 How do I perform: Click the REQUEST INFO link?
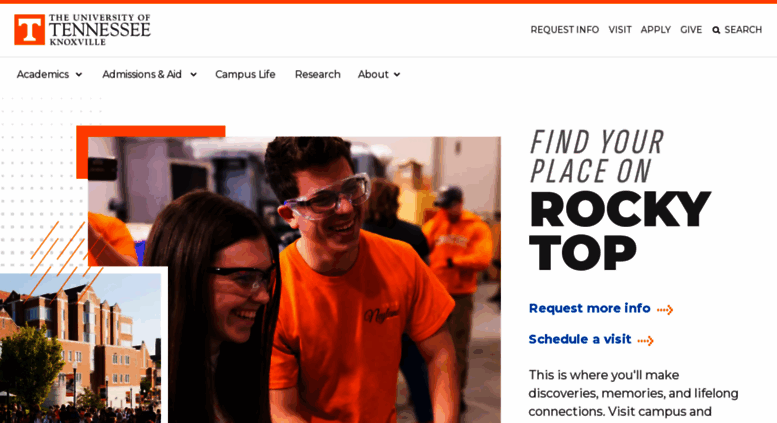564,30
